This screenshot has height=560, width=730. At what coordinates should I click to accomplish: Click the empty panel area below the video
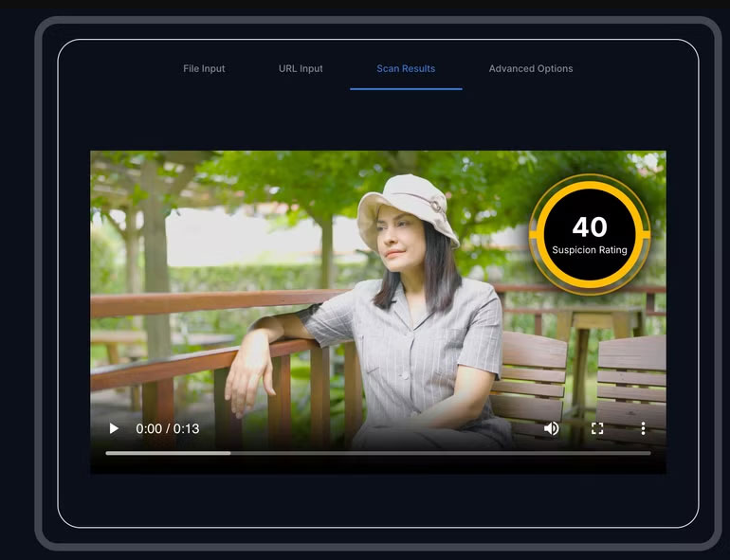[x=378, y=500]
